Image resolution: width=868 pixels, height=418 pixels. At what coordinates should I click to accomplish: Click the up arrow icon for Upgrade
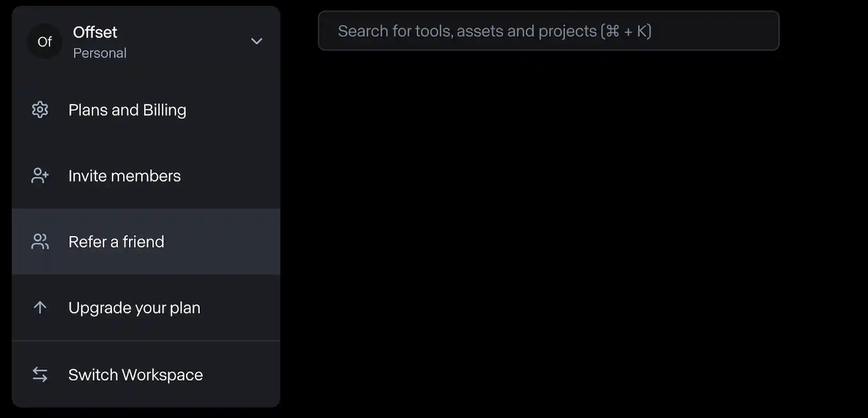(40, 308)
